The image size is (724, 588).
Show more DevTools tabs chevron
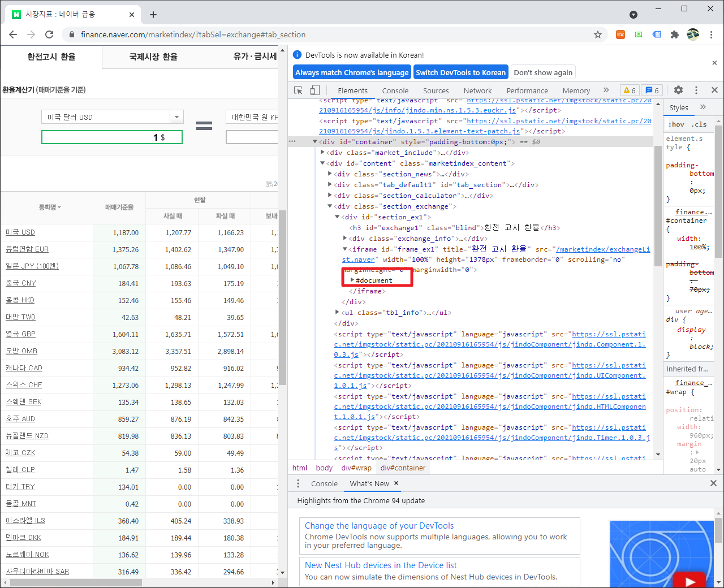coord(606,90)
